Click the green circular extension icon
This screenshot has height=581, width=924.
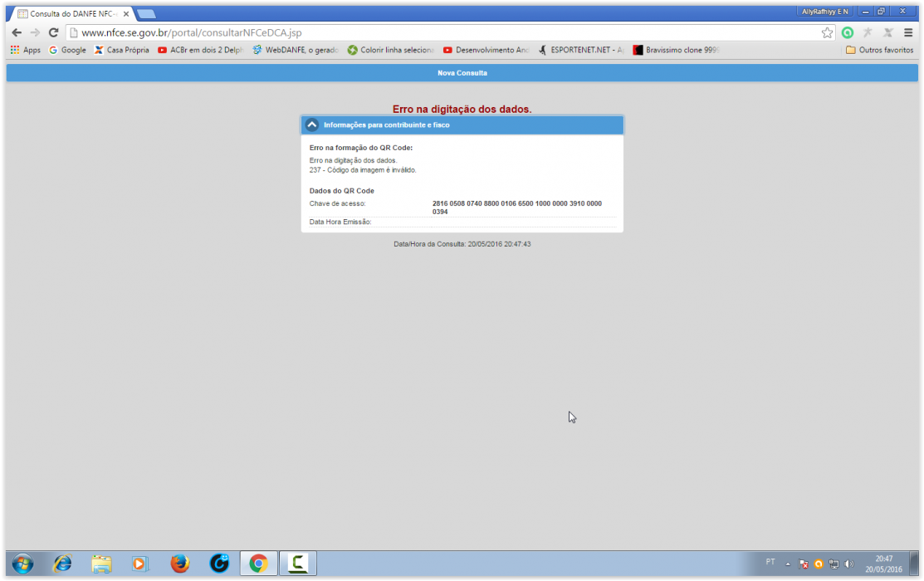848,33
